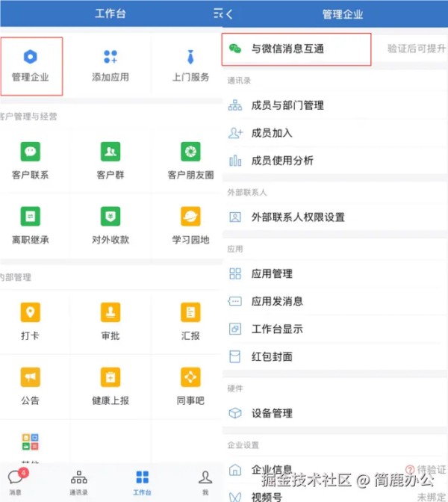Tap the 学习园地 planet icon
This screenshot has height=502, width=448.
(190, 217)
